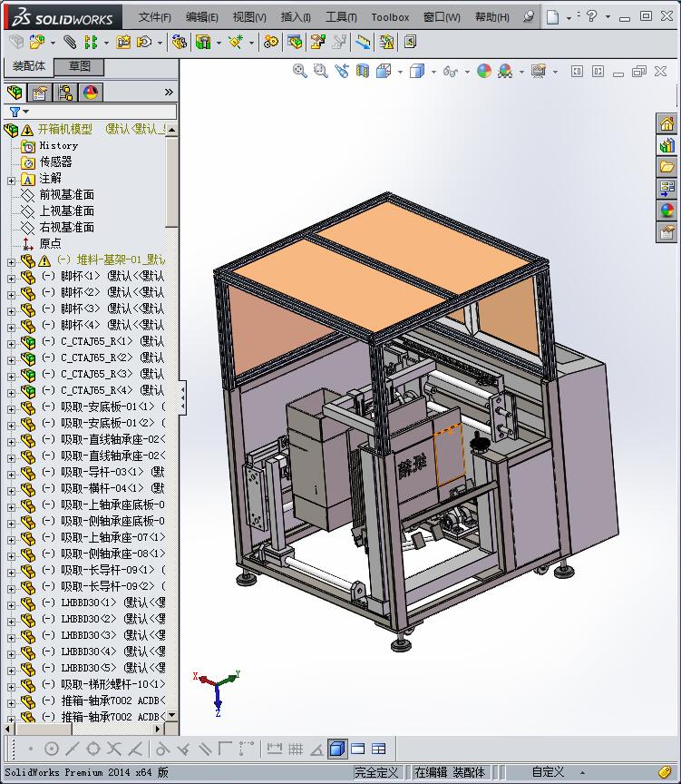
Task: Click the Section View icon
Action: tap(363, 71)
